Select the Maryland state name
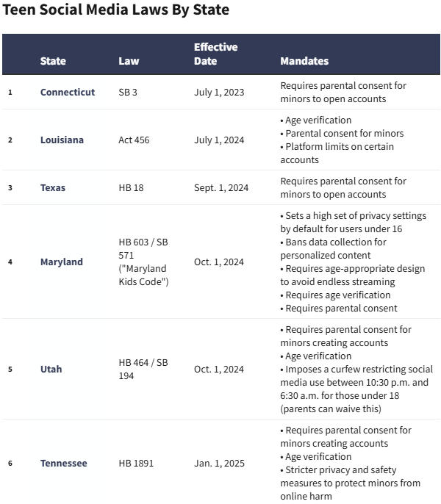Image resolution: width=441 pixels, height=504 pixels. coord(62,262)
